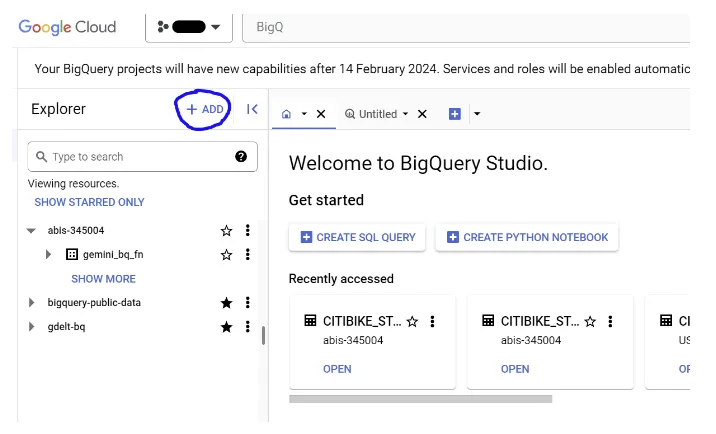Collapse the abis-345004 project tree

[x=31, y=231]
